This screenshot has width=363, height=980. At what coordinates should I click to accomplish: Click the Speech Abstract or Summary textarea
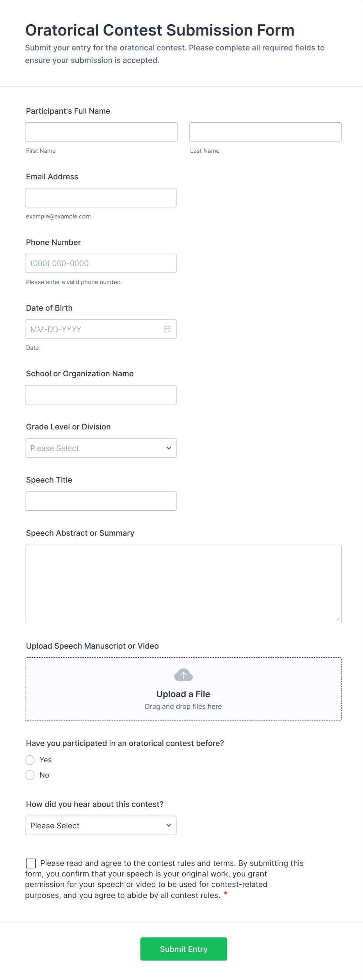coord(183,584)
